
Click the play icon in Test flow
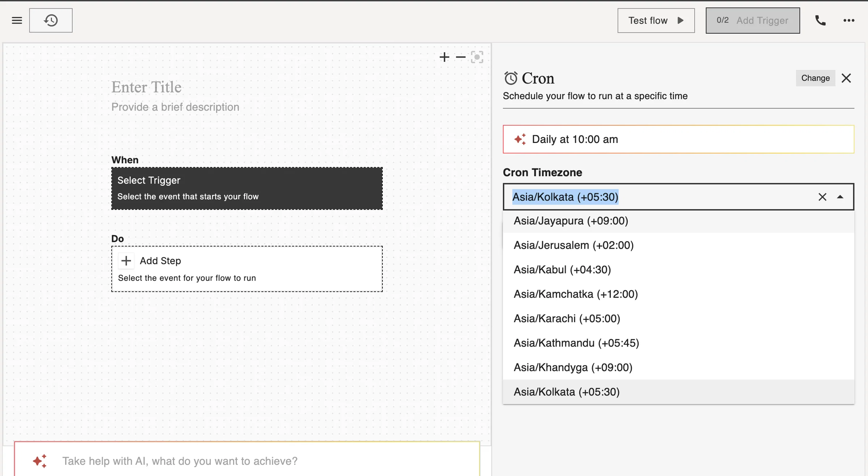681,20
